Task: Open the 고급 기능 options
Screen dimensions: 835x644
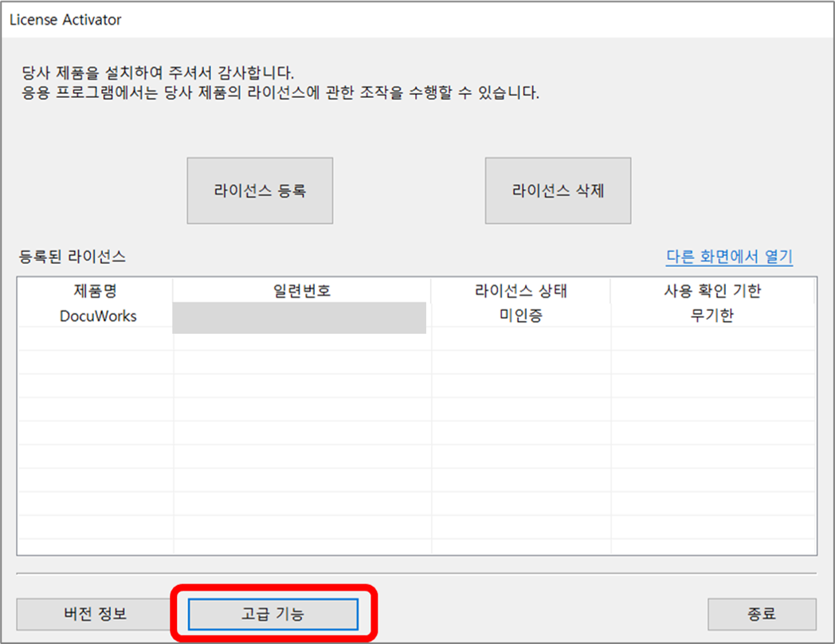Action: pos(273,614)
